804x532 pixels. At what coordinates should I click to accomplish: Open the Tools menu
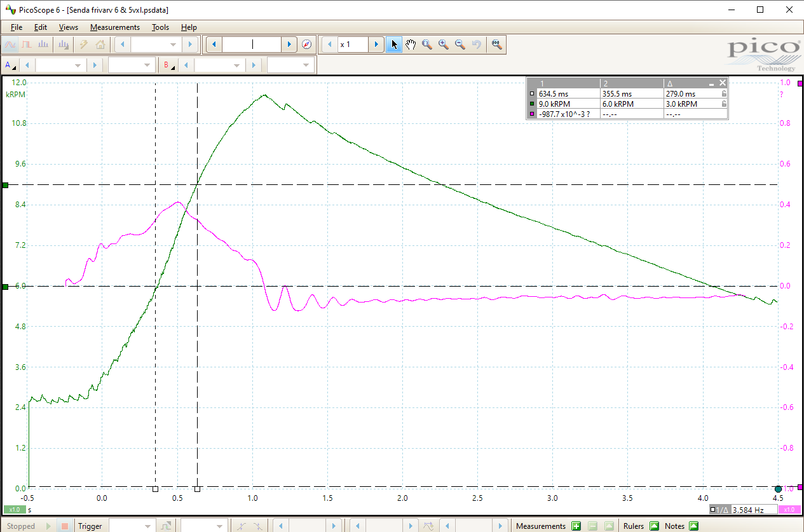160,27
